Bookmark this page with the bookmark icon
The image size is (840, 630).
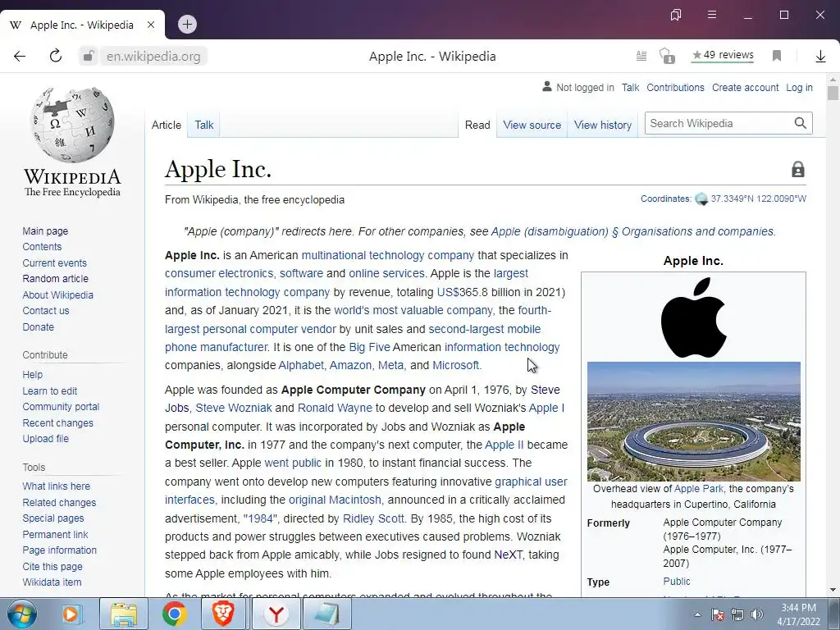777,56
